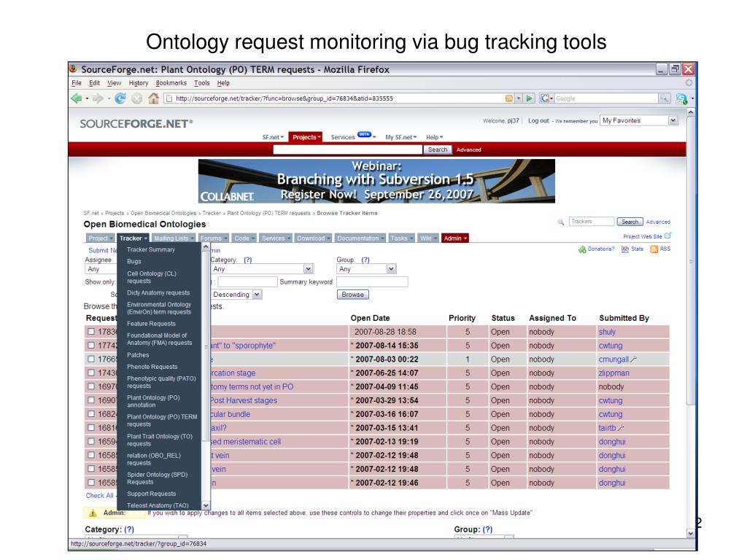Viewport: 747px width, 560px height.
Task: Check the box for request 1690
Action: click(91, 400)
